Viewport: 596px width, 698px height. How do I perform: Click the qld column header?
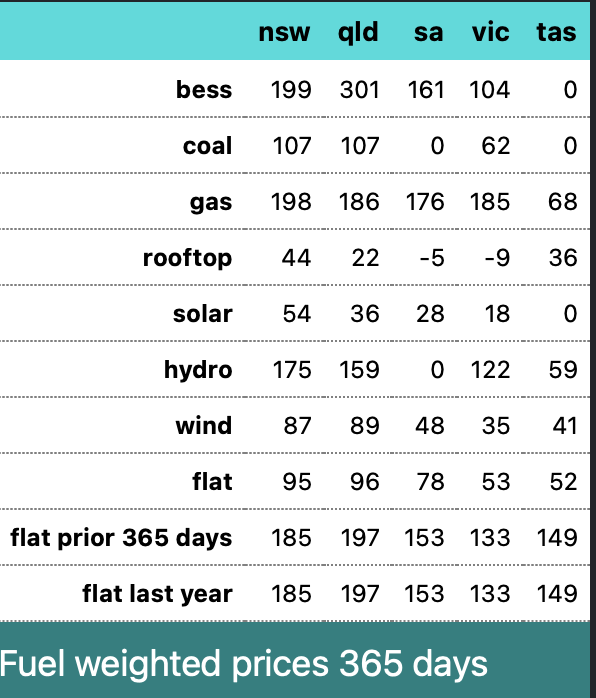click(x=358, y=32)
